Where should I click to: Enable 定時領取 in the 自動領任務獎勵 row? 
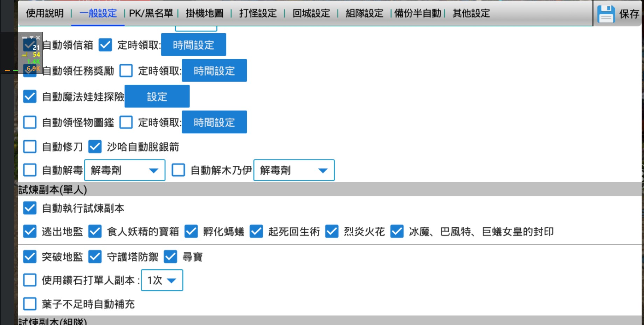pyautogui.click(x=126, y=71)
